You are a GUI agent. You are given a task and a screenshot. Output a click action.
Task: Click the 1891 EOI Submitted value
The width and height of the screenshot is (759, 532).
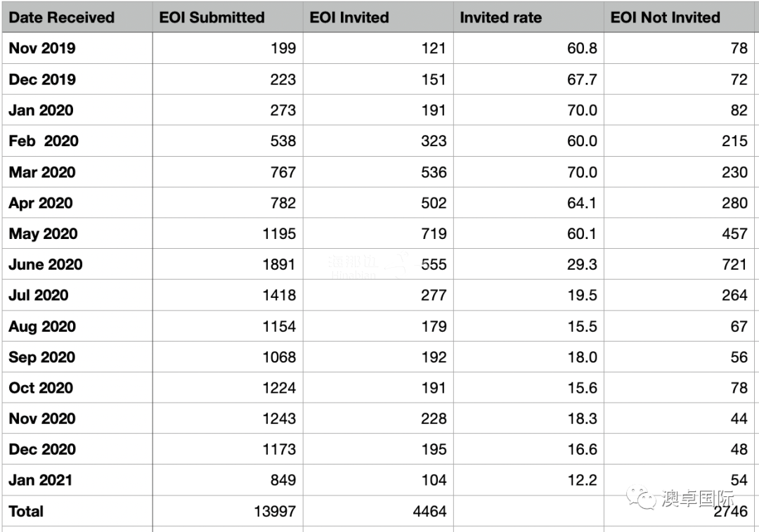pyautogui.click(x=279, y=265)
